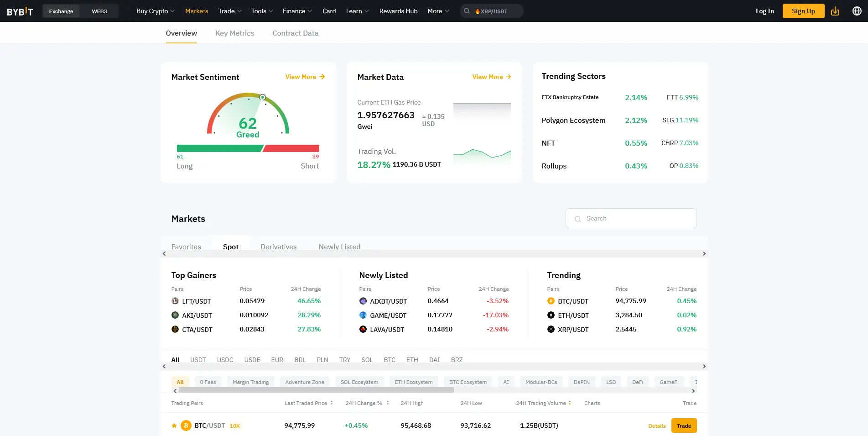Viewport: 868px width, 436px height.
Task: Open Polygon Ecosystem trending sector
Action: 573,120
